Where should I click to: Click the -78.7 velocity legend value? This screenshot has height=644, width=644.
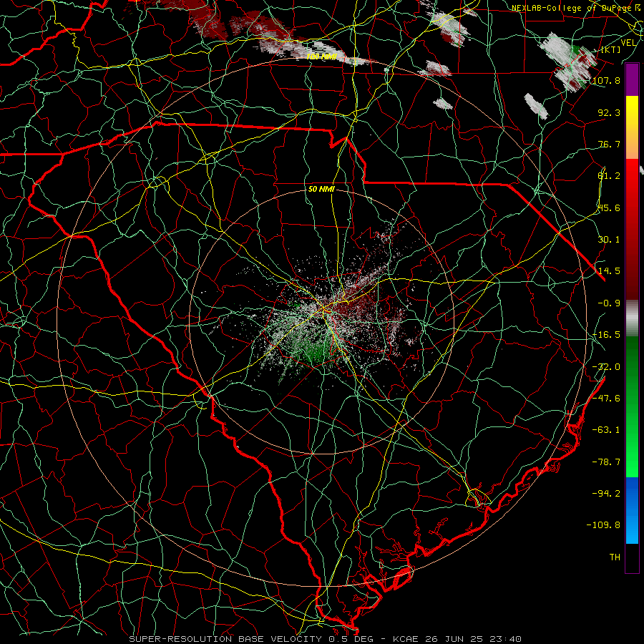[606, 462]
